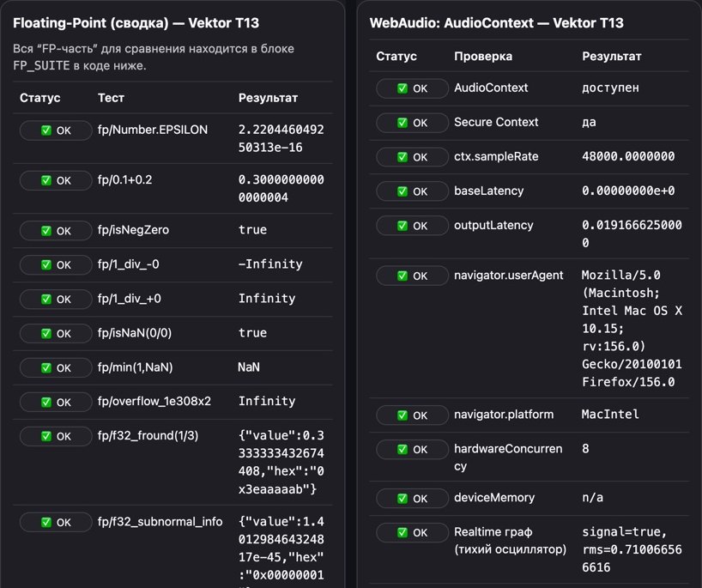The image size is (702, 588).
Task: Click the test name 'fp/f32_subnormal_info'
Action: [160, 522]
